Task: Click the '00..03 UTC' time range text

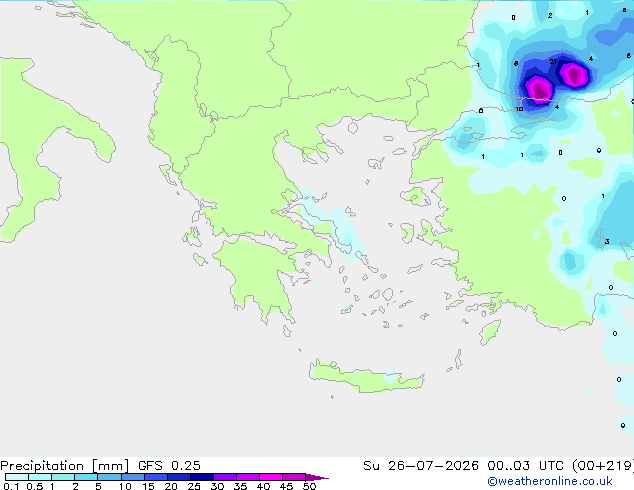Action: click(x=524, y=466)
